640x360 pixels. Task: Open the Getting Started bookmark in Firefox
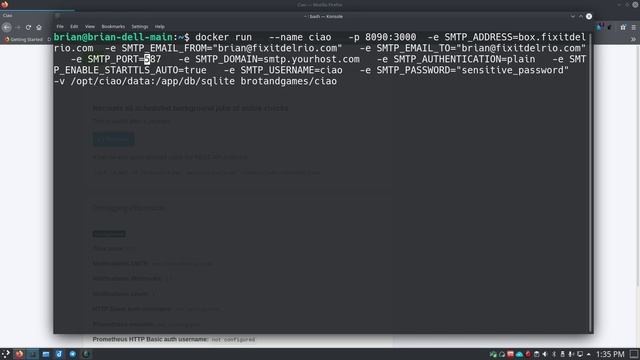pyautogui.click(x=24, y=40)
